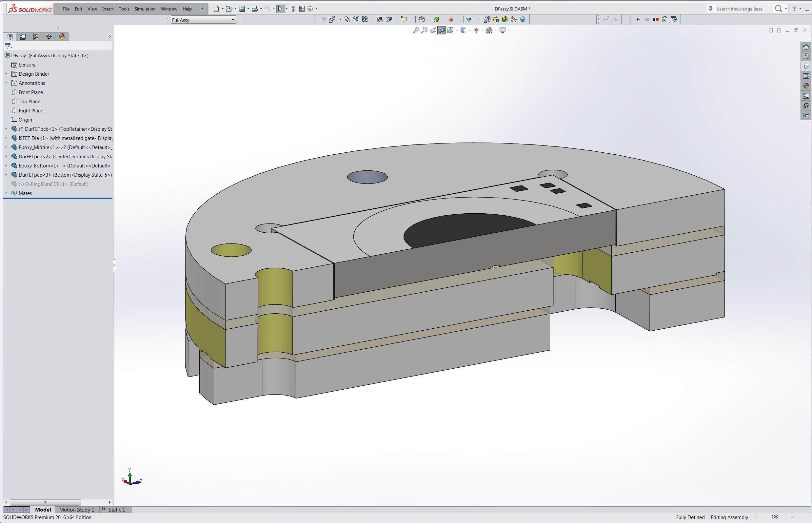Open the FullAssy configuration dropdown
Viewport: 812px width, 523px height.
coord(203,20)
